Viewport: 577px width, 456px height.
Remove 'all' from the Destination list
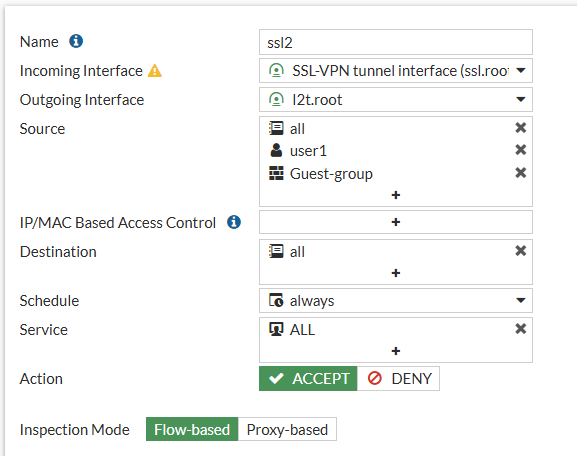[520, 251]
